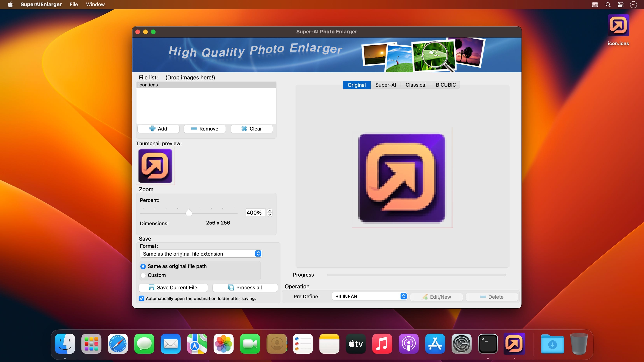Expand the save Format dropdown

[x=201, y=254]
